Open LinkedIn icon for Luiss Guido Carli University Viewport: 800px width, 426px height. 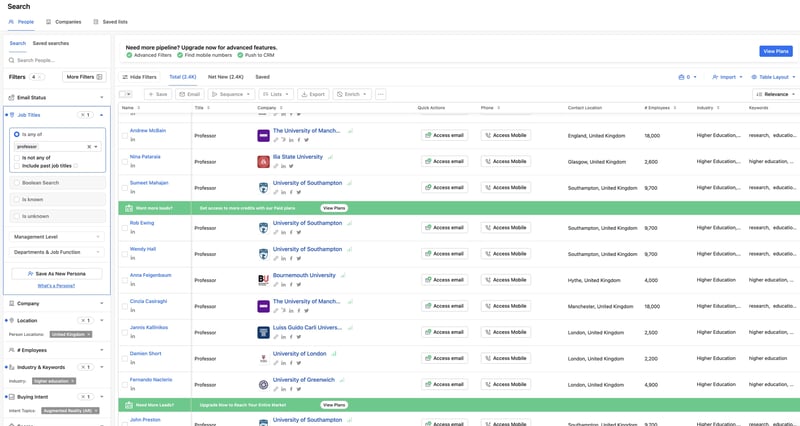pos(283,337)
